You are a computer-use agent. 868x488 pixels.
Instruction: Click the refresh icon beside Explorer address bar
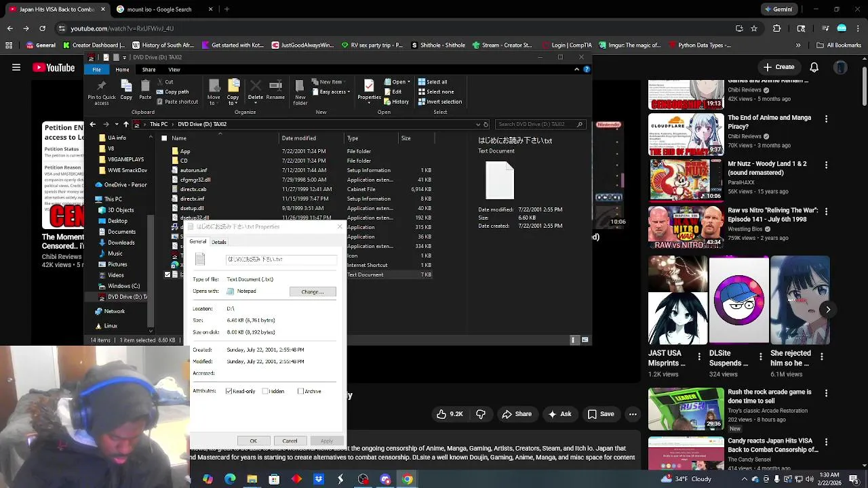tap(486, 124)
